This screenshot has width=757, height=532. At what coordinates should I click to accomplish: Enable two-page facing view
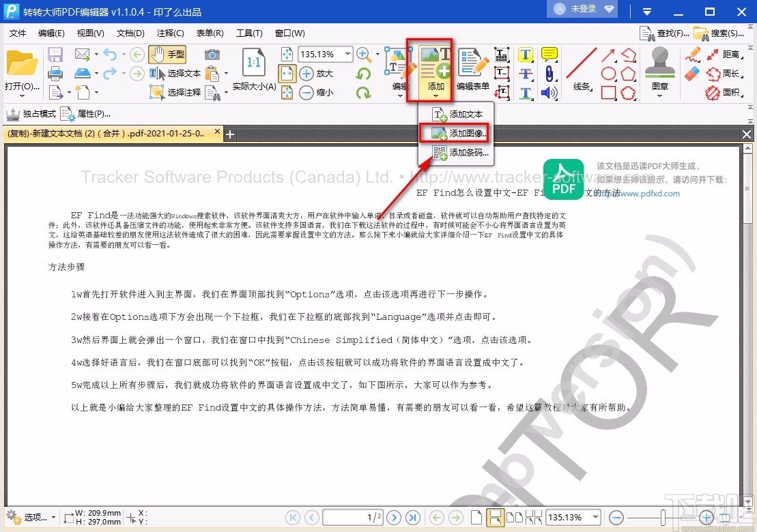point(516,518)
